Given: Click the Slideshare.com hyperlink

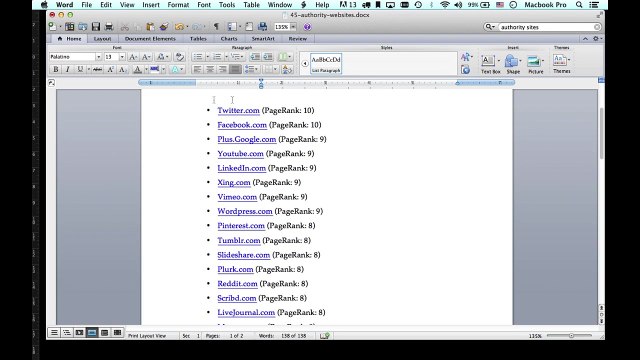Looking at the screenshot, I should point(243,255).
